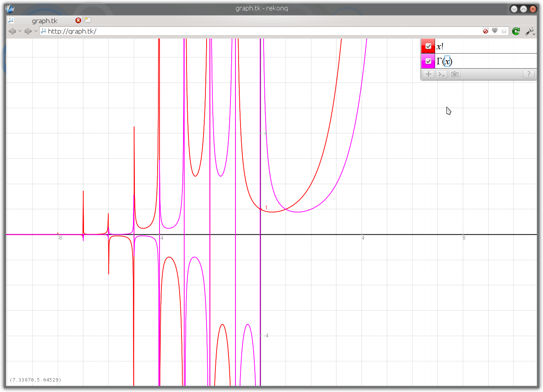Take a graph snapshot with the camera icon

pos(455,74)
